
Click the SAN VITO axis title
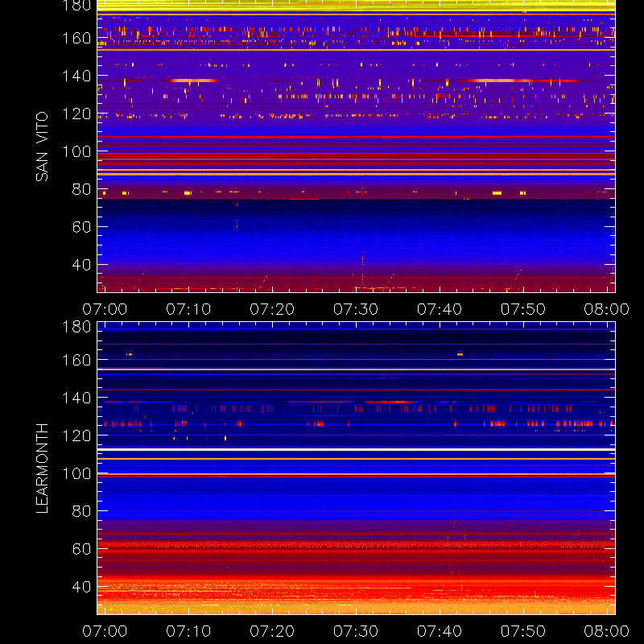(x=43, y=147)
